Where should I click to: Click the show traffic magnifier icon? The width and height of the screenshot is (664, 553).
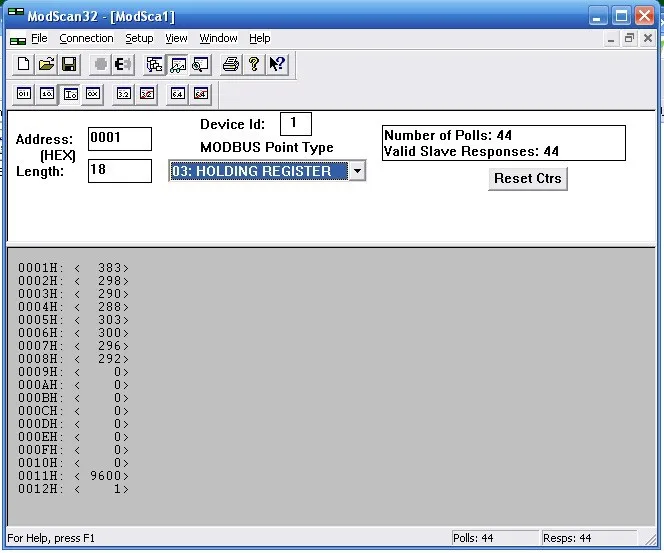click(x=200, y=64)
